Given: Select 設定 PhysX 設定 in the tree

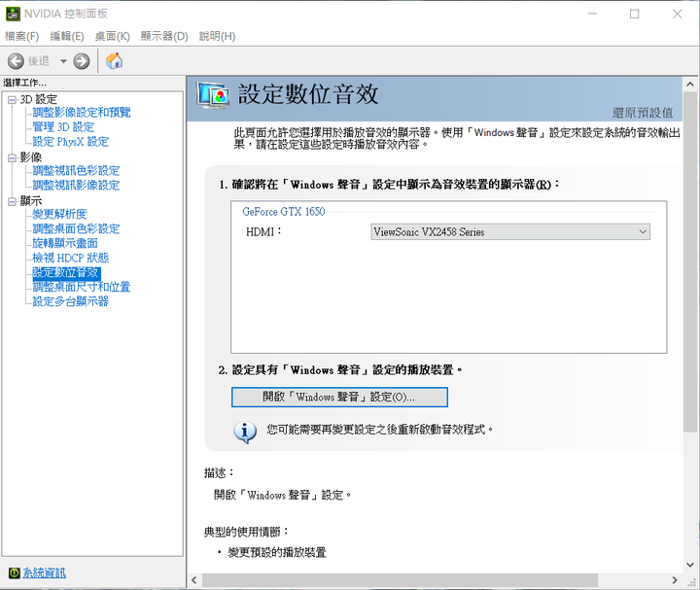Looking at the screenshot, I should pyautogui.click(x=71, y=142).
